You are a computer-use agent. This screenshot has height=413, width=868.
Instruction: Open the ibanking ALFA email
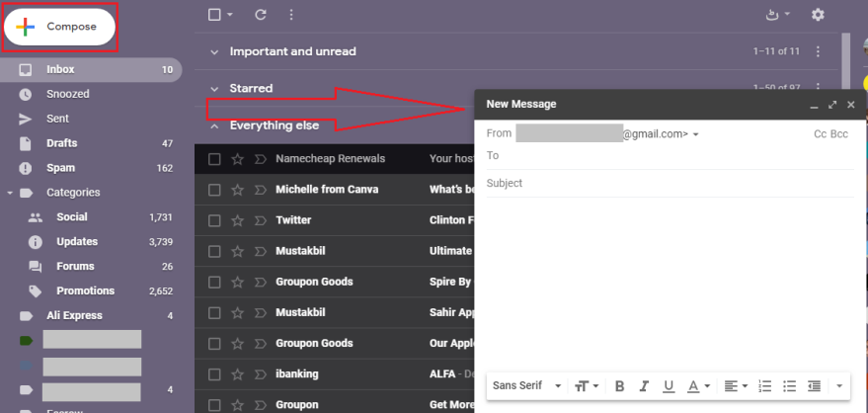click(335, 374)
